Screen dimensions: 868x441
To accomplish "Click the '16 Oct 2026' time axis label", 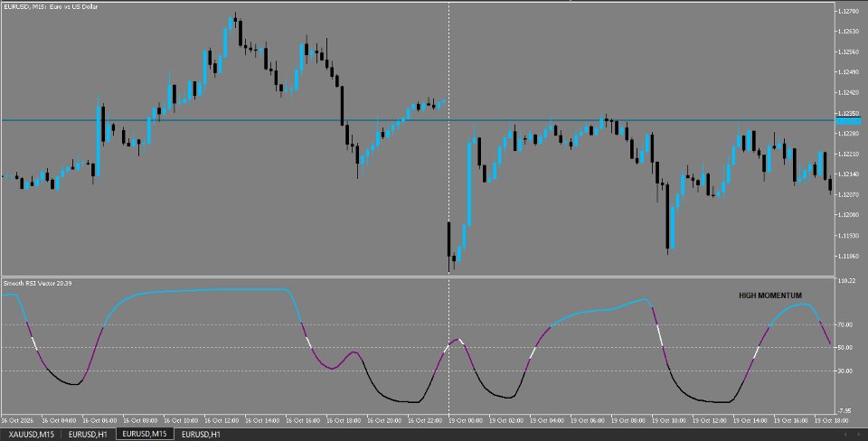I will [17, 420].
